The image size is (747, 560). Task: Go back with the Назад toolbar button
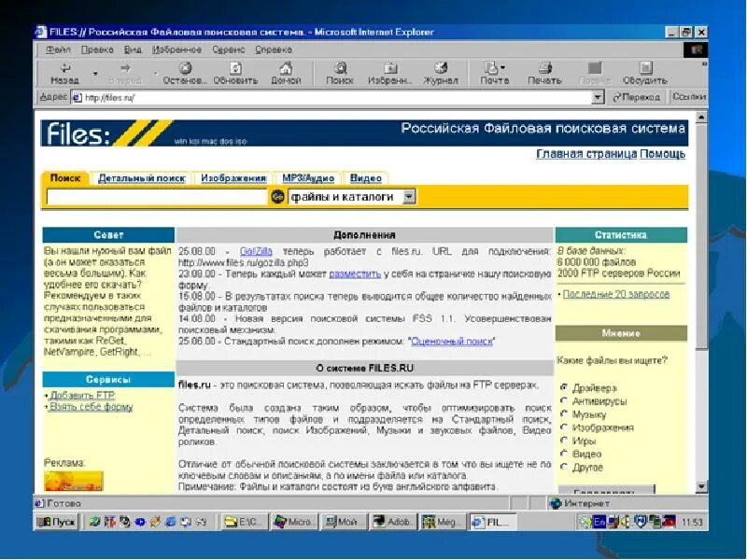tap(64, 74)
